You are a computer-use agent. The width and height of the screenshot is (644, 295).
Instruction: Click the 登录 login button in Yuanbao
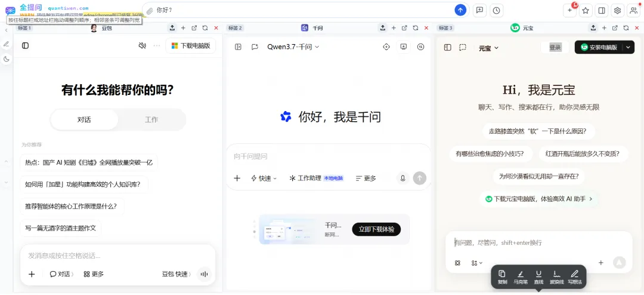pyautogui.click(x=555, y=47)
